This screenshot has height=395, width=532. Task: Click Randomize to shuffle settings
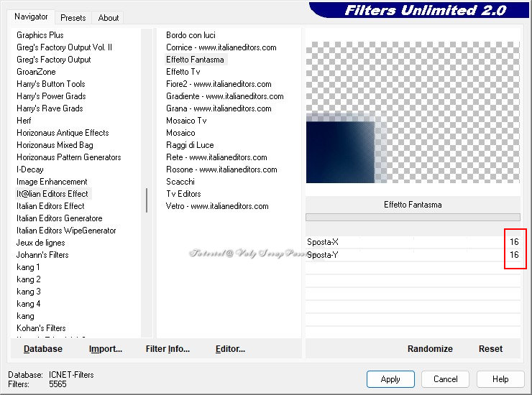[x=430, y=349]
